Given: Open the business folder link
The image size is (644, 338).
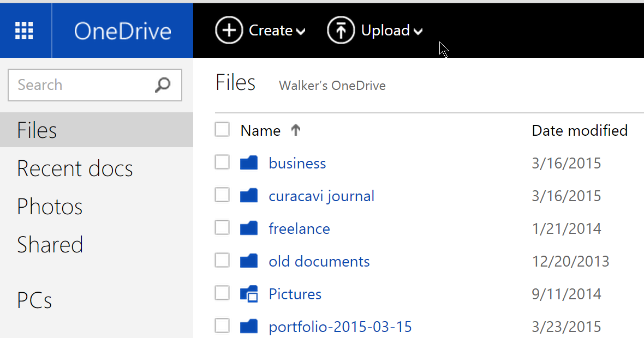Looking at the screenshot, I should point(297,163).
